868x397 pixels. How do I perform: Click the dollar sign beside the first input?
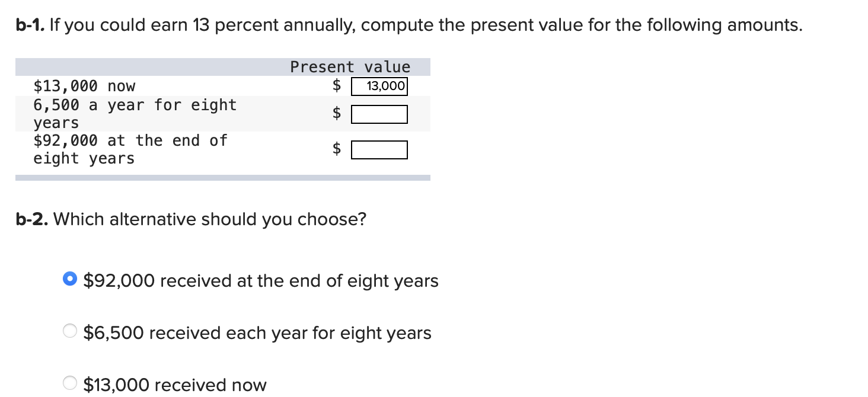(336, 86)
